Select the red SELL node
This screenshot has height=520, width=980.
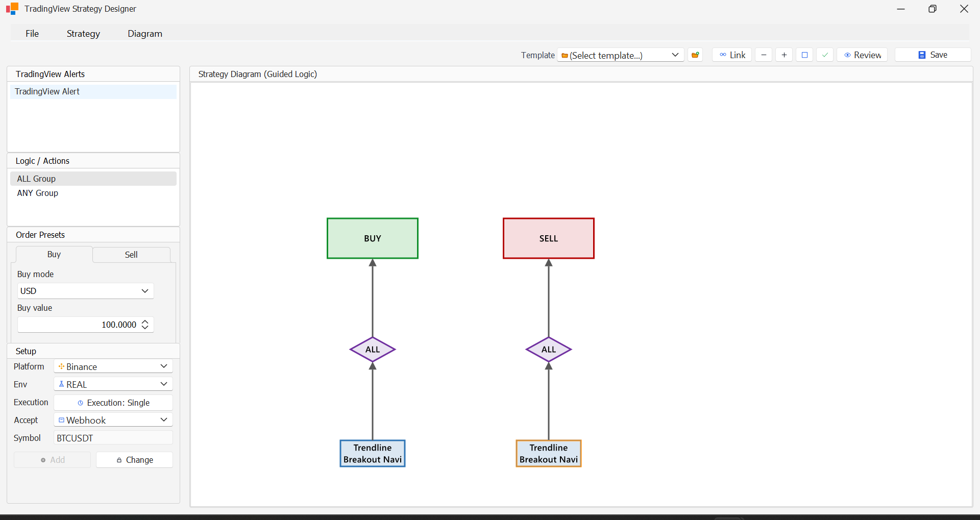click(549, 238)
